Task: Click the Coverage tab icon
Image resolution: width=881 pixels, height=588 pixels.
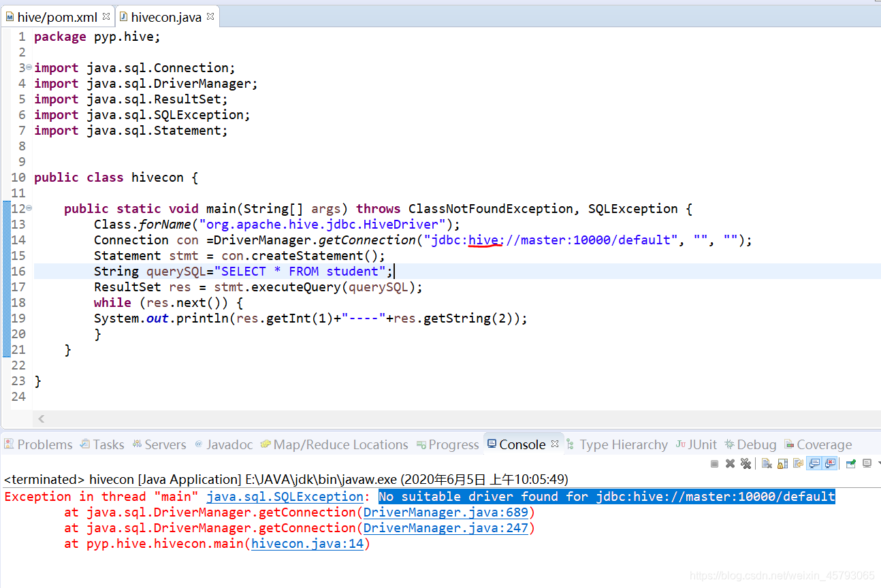Action: pyautogui.click(x=789, y=444)
